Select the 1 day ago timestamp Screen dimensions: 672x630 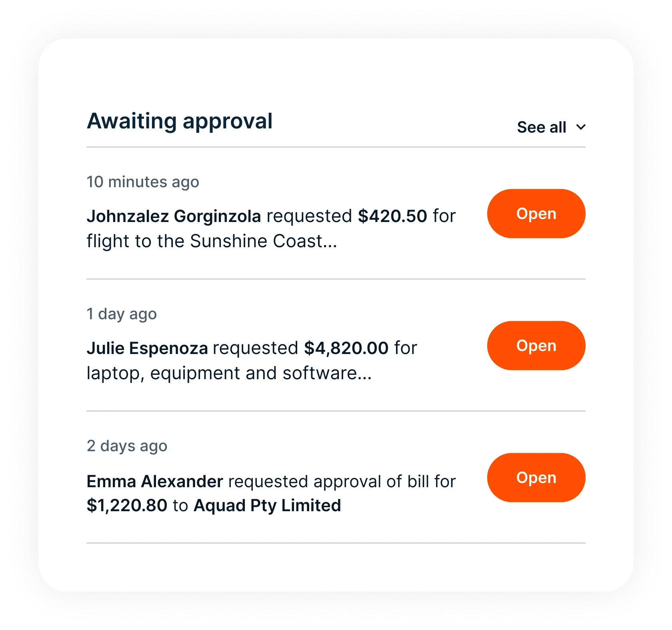pyautogui.click(x=122, y=314)
